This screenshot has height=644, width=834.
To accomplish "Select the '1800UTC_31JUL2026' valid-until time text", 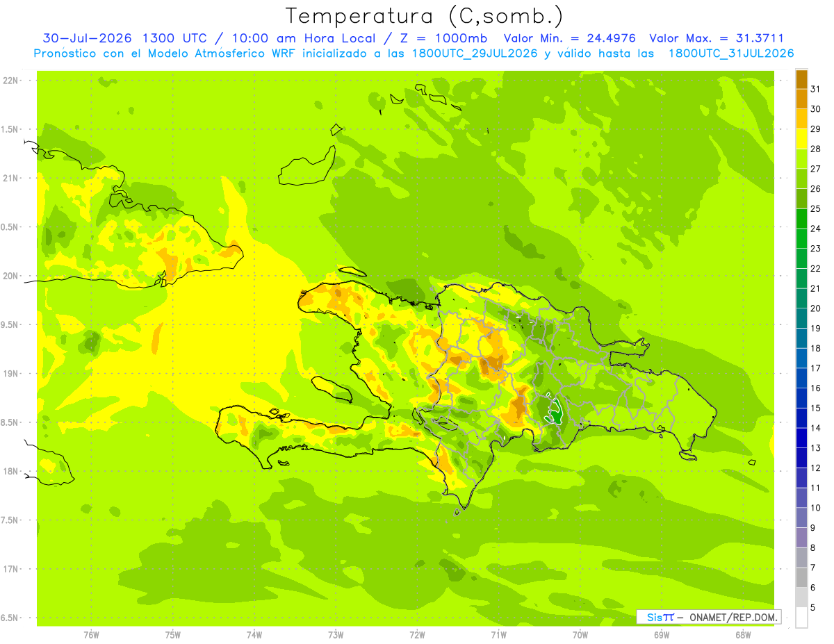I will [731, 53].
